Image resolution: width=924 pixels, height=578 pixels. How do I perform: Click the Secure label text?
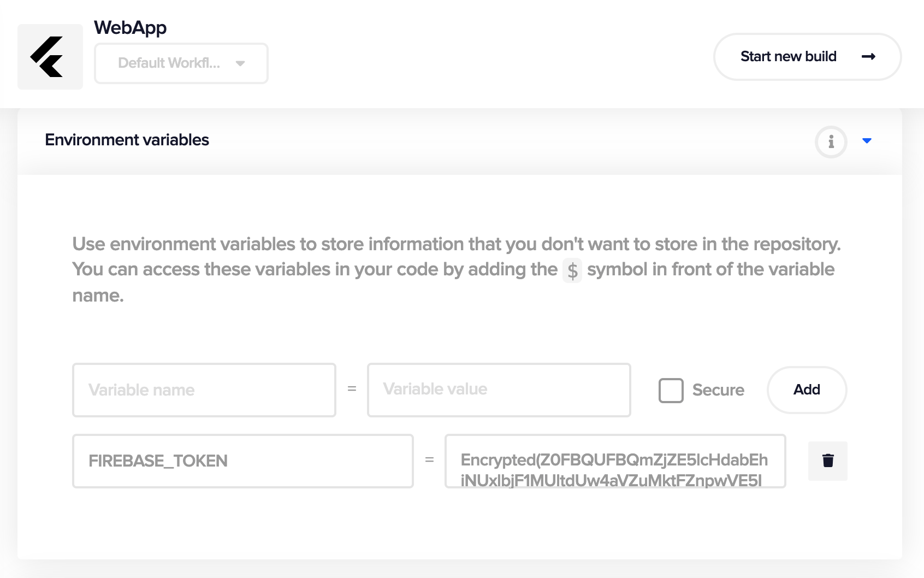coord(718,390)
